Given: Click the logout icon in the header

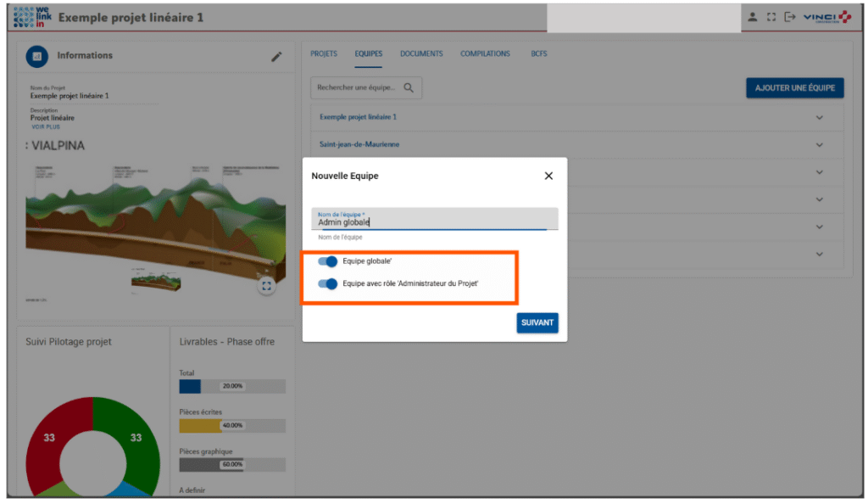Looking at the screenshot, I should (x=790, y=18).
